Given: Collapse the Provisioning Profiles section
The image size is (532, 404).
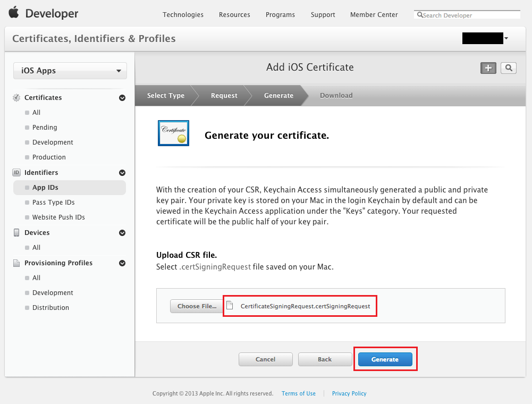Looking at the screenshot, I should 122,263.
